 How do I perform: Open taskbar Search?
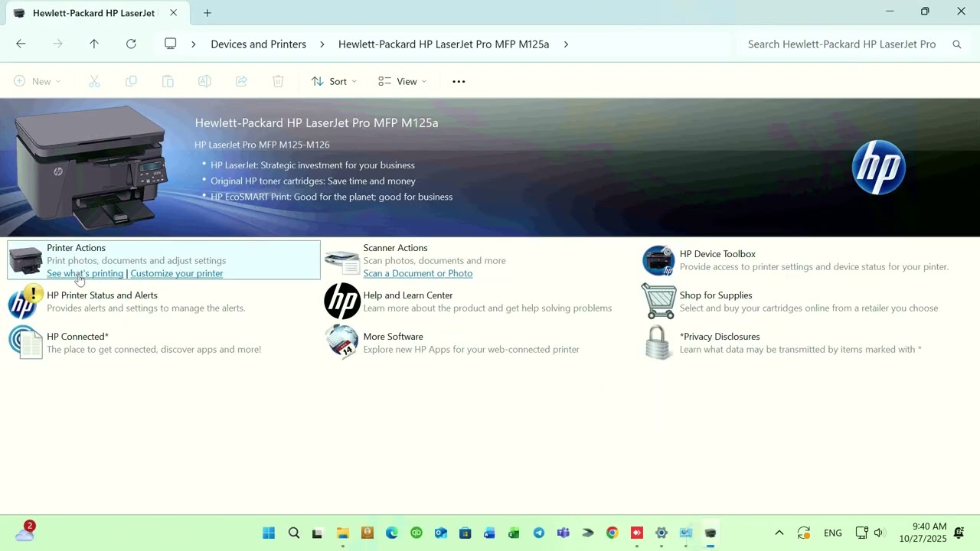coord(294,533)
